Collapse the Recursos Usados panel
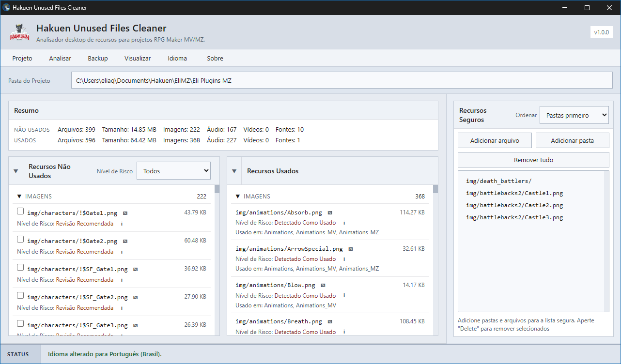621x364 pixels. (x=234, y=171)
